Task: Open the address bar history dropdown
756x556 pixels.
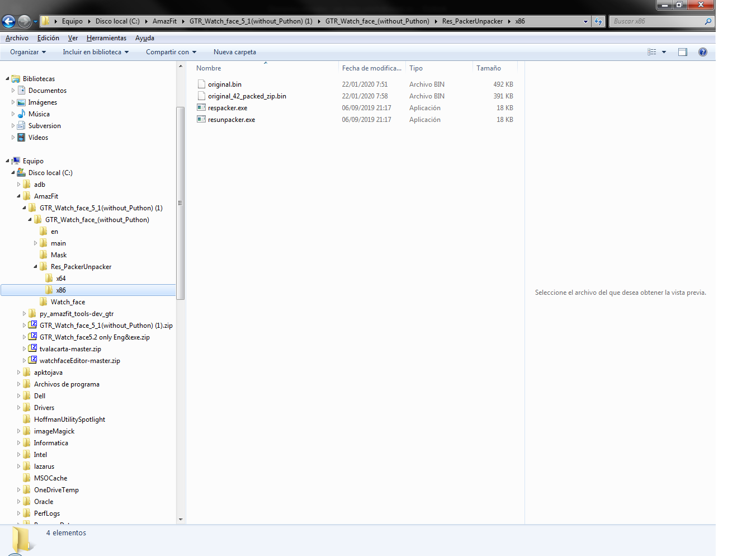Action: tap(585, 21)
